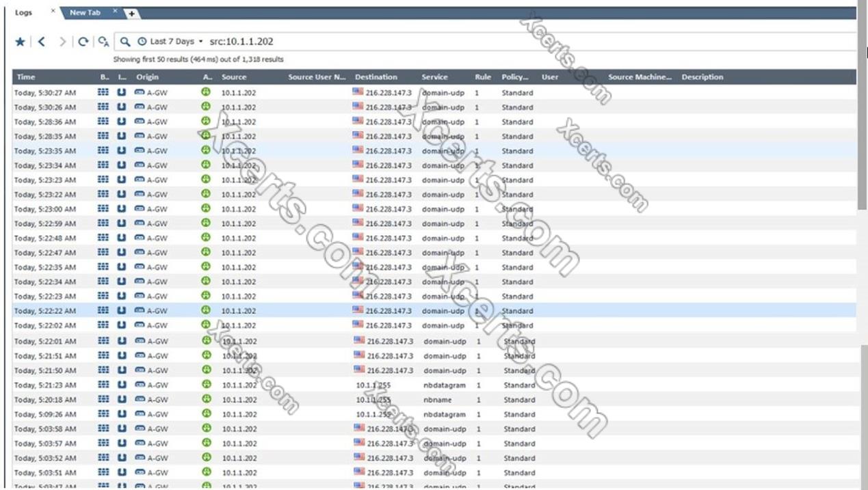Refresh the log results

click(83, 42)
